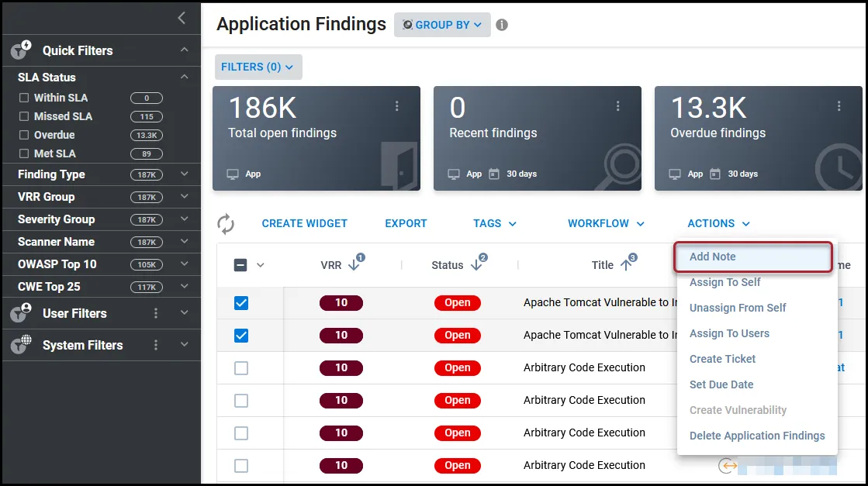The image size is (868, 486).
Task: Open the Workflow dropdown
Action: (x=606, y=223)
